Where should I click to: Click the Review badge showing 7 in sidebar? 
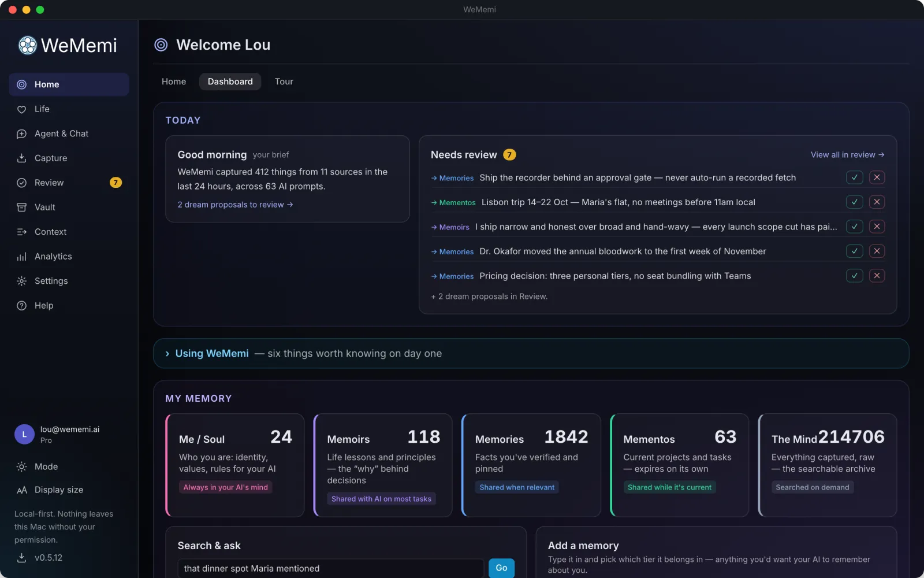(115, 183)
